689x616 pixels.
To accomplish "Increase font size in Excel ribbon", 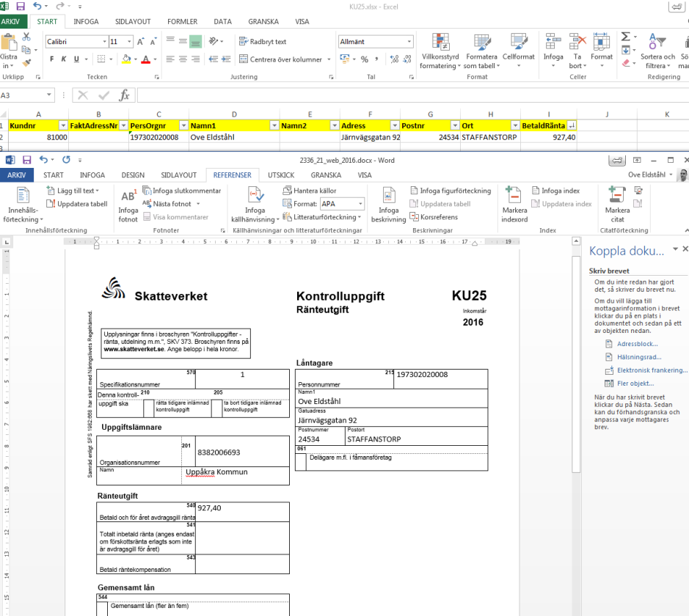I will pos(141,42).
